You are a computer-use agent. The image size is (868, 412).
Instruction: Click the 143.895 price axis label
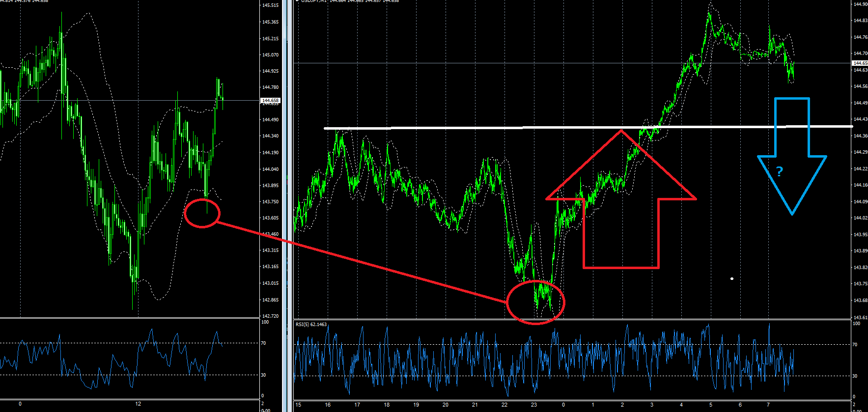click(271, 185)
